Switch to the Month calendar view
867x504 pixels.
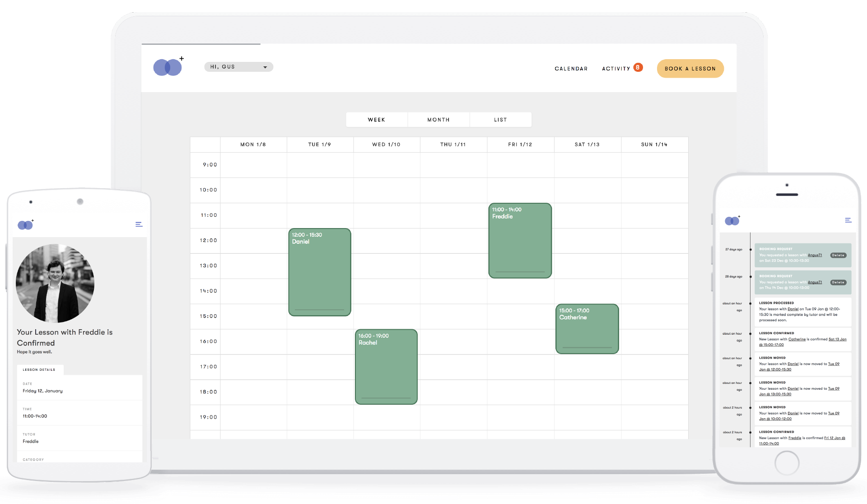point(438,120)
